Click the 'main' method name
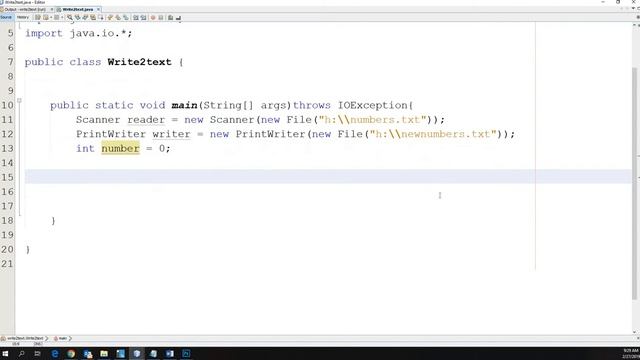 click(184, 105)
